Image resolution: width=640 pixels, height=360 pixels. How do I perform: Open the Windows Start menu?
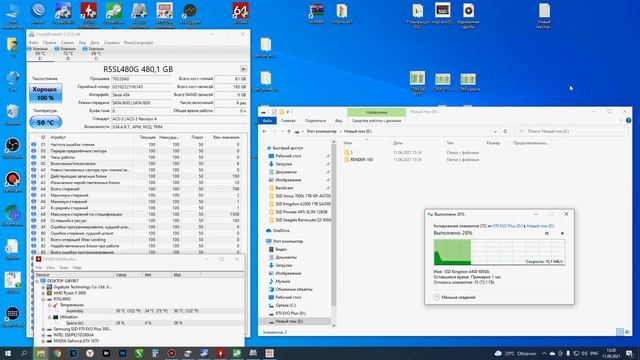(7, 353)
